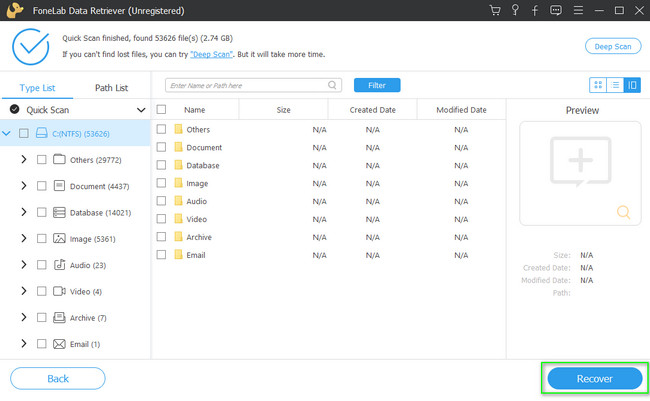Open the shopping cart purchase icon

[495, 10]
